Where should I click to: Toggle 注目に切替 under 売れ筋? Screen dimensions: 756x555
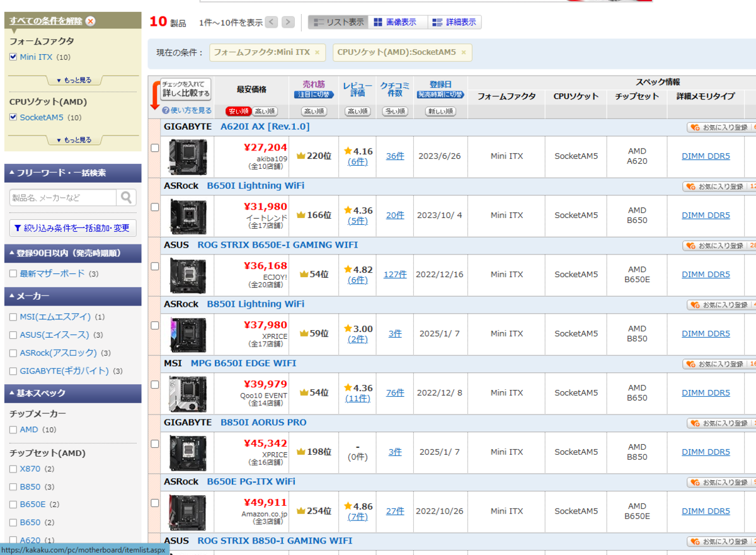click(x=314, y=94)
